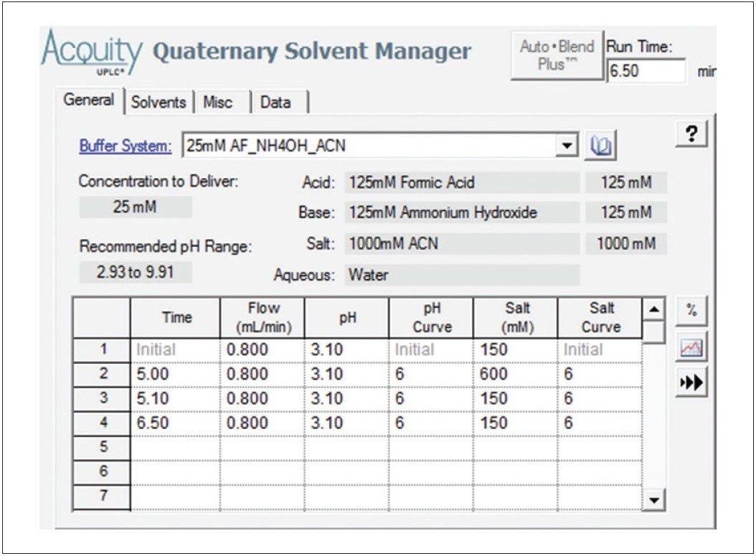Click the Salt cell showing 600
Image resolution: width=756 pixels, height=556 pixels.
click(516, 374)
